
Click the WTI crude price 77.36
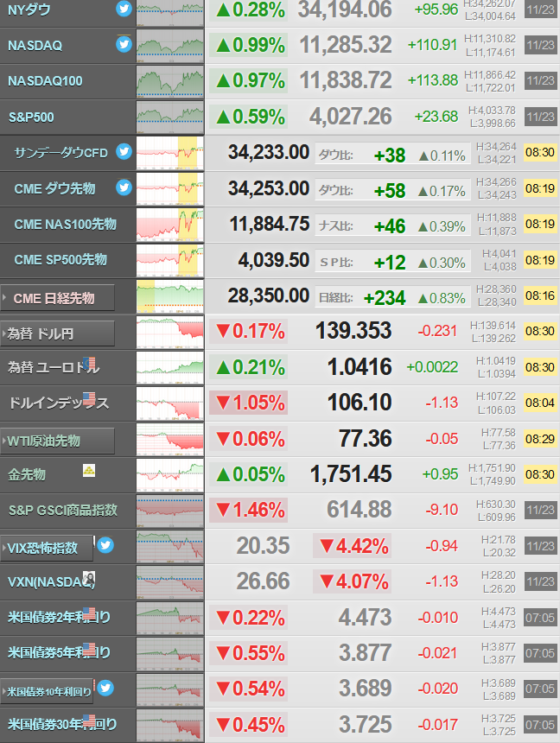[x=365, y=438]
